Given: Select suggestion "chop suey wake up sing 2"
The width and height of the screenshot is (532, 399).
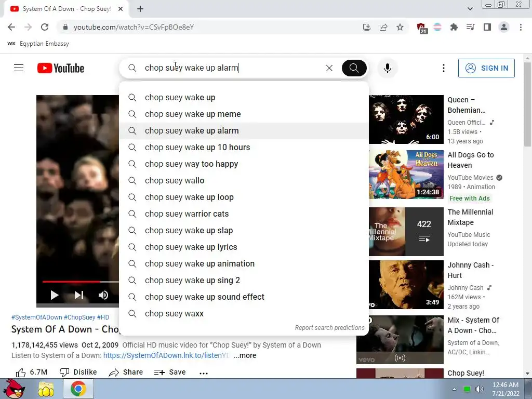Looking at the screenshot, I should pos(244,280).
